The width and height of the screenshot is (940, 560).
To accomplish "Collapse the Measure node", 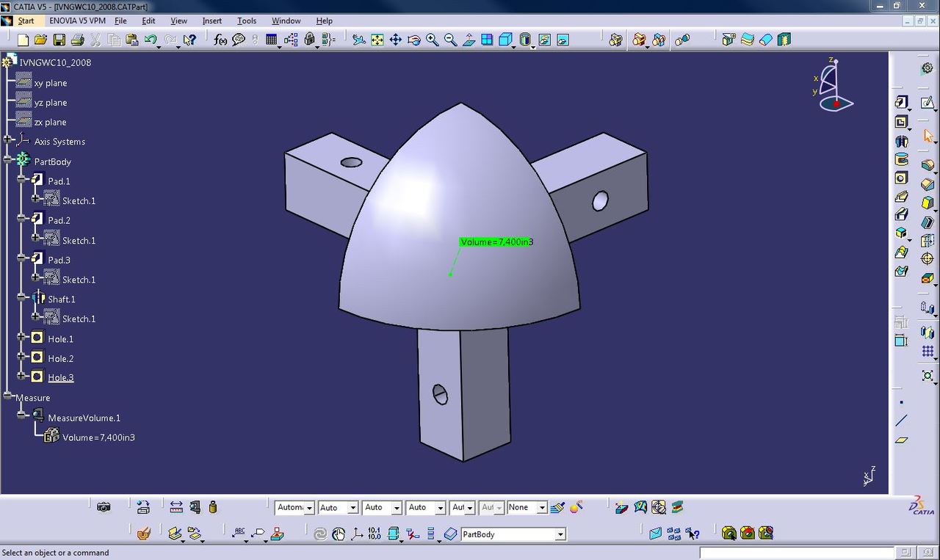I will coord(8,396).
